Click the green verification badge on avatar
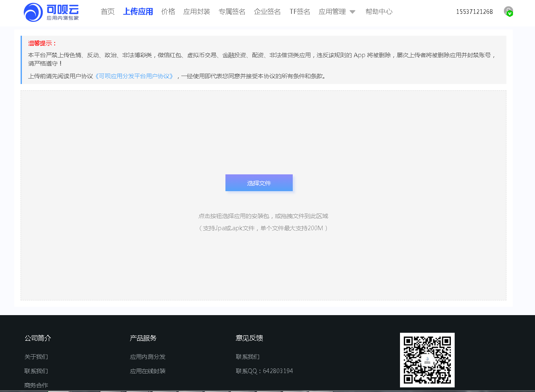535x392 pixels. tap(509, 13)
